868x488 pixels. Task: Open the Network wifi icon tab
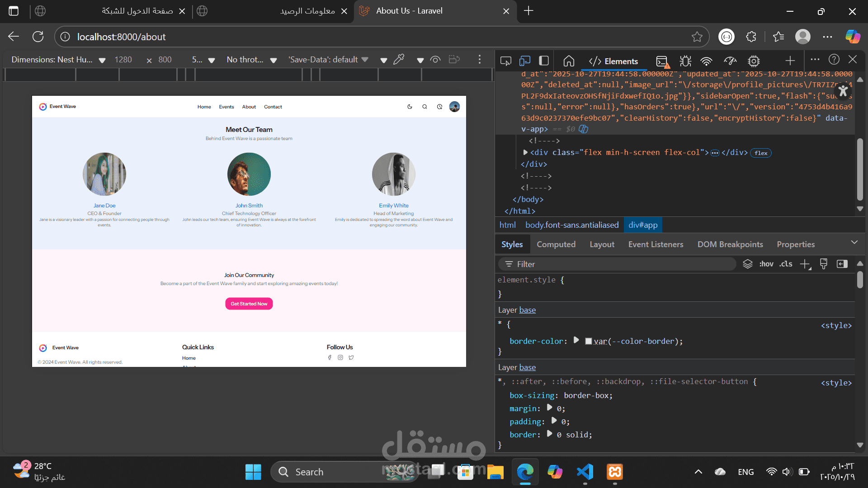pos(706,61)
